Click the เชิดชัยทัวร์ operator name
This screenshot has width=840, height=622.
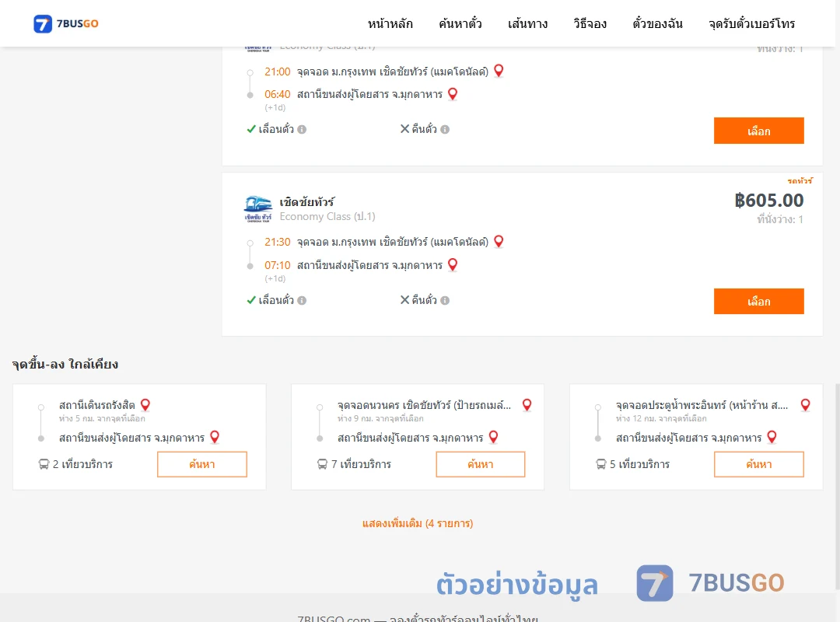[307, 202]
